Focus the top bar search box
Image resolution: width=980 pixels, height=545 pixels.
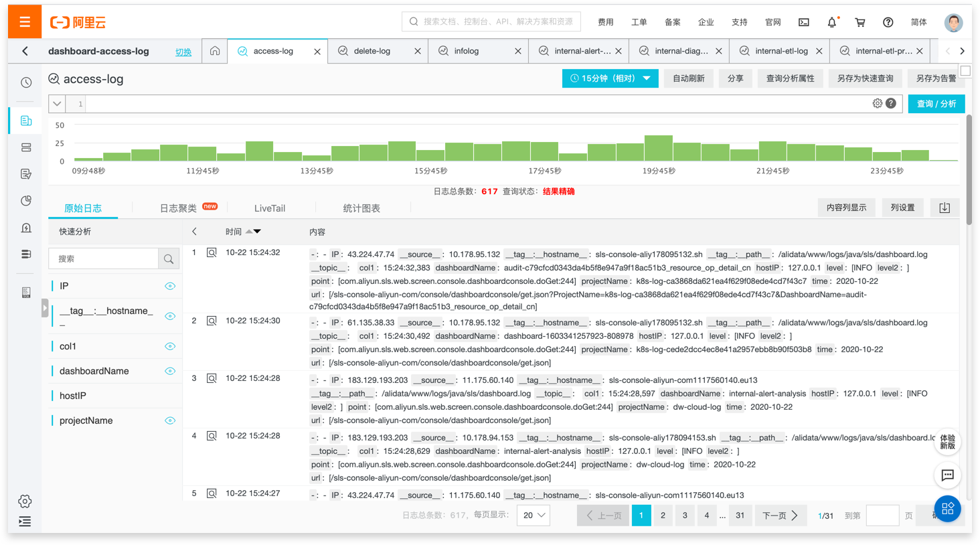[x=491, y=21]
